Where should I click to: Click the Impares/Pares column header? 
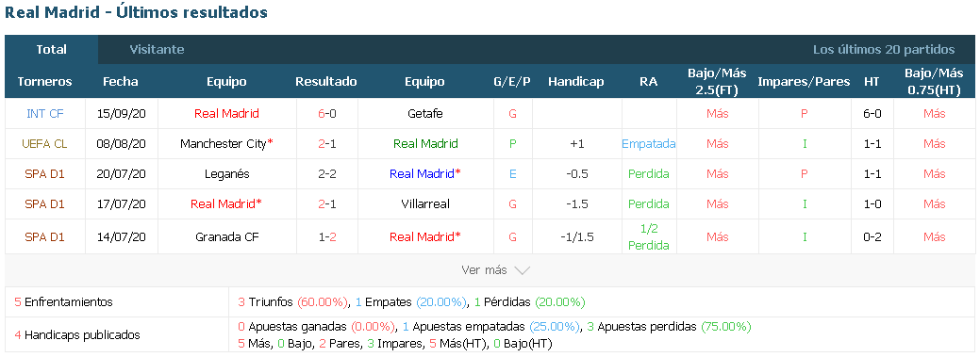(x=805, y=81)
